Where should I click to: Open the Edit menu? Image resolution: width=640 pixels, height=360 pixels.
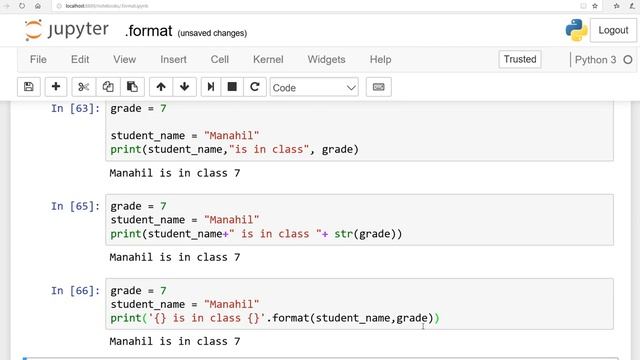(80, 60)
